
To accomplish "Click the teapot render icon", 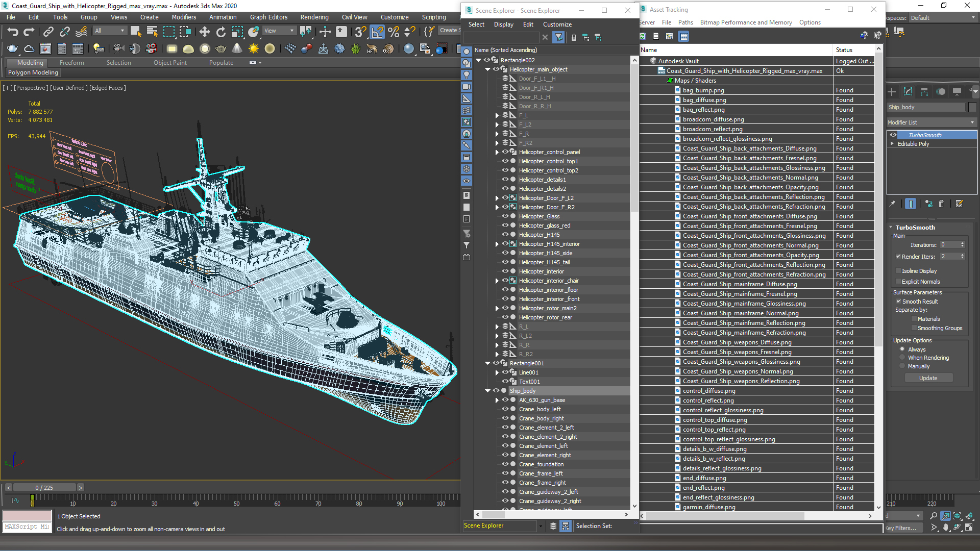I will (13, 48).
